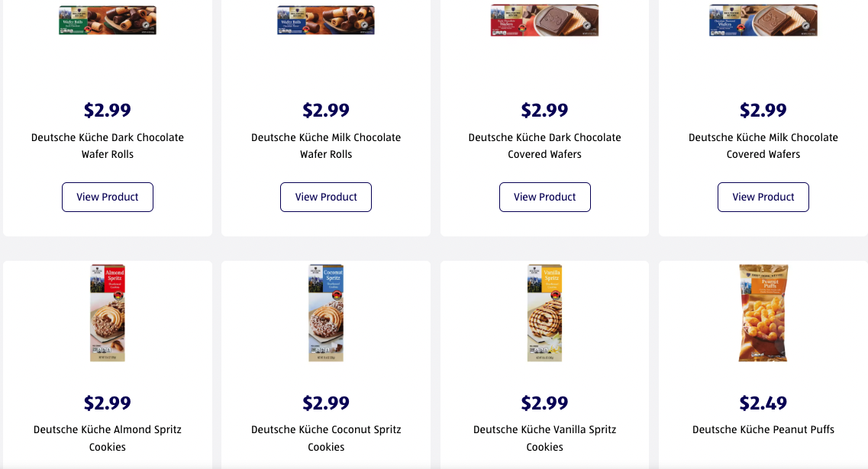868x469 pixels.
Task: Open the Dark Chocolate Wafer Rolls product image
Action: (x=108, y=21)
